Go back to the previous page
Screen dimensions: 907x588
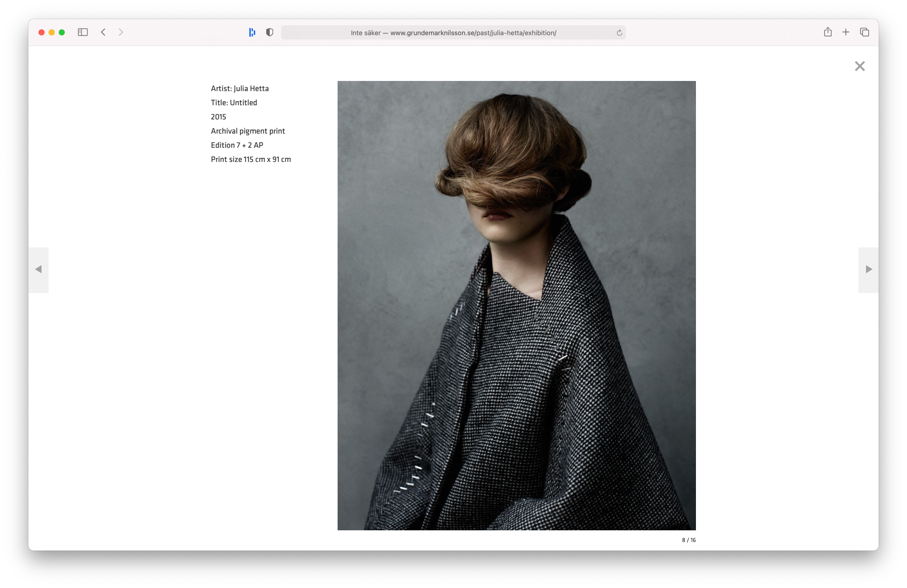(103, 32)
